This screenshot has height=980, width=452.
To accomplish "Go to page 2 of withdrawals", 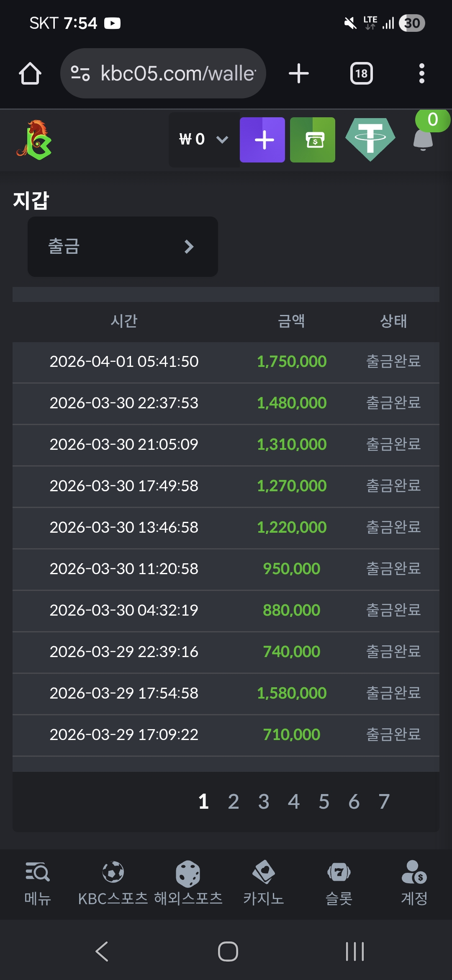I will [234, 802].
